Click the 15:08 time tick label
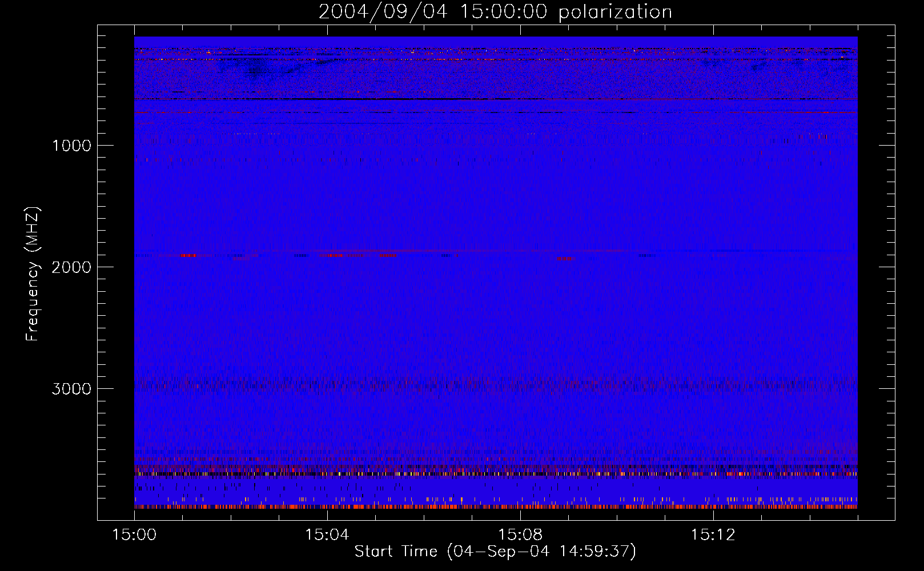 pyautogui.click(x=520, y=534)
